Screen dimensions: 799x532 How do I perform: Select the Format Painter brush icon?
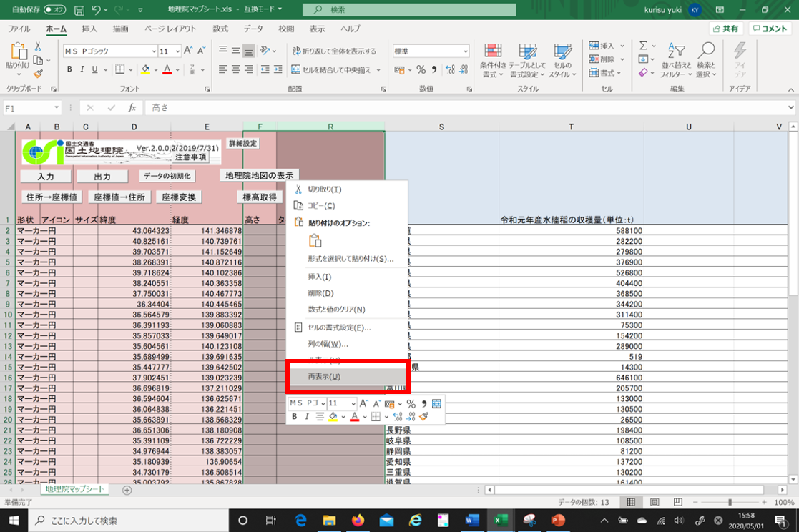[38, 74]
